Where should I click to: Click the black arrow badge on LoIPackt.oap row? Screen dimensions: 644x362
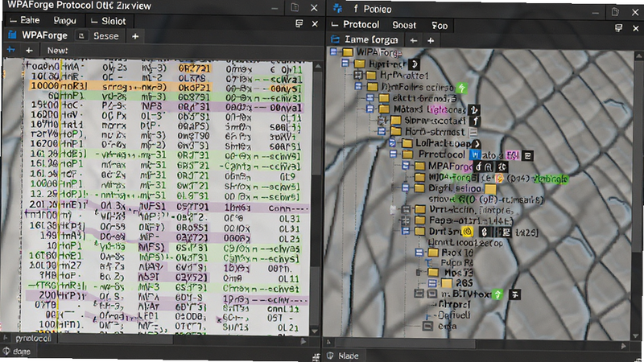point(476,144)
